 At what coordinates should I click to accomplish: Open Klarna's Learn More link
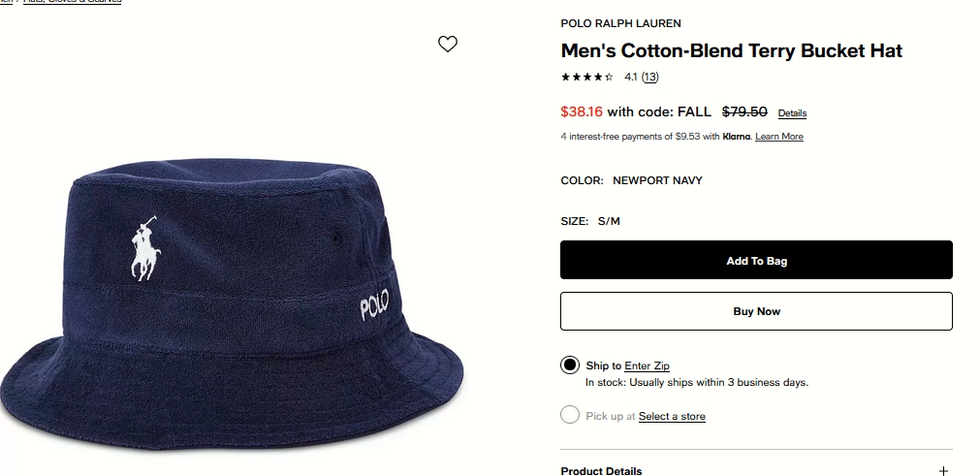tap(779, 137)
